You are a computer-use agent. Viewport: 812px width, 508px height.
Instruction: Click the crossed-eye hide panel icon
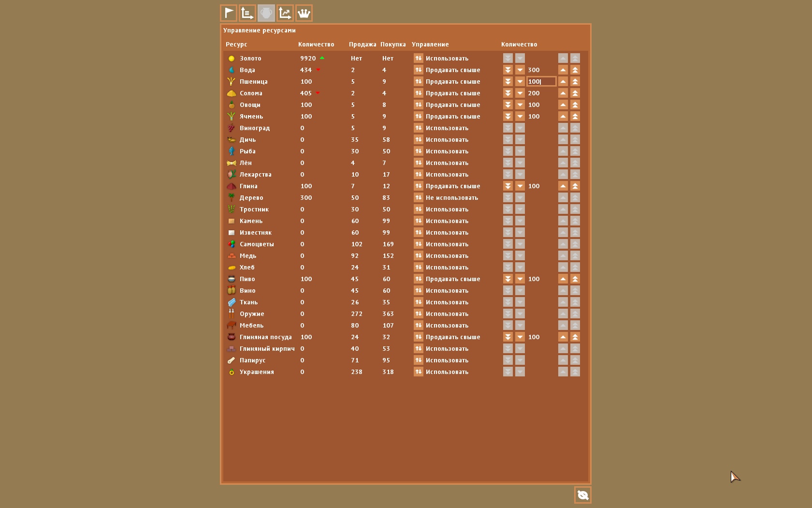[x=583, y=495]
